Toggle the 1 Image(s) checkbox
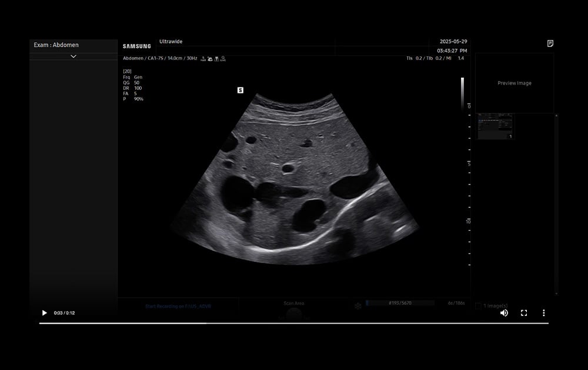This screenshot has width=588, height=370. (478, 306)
